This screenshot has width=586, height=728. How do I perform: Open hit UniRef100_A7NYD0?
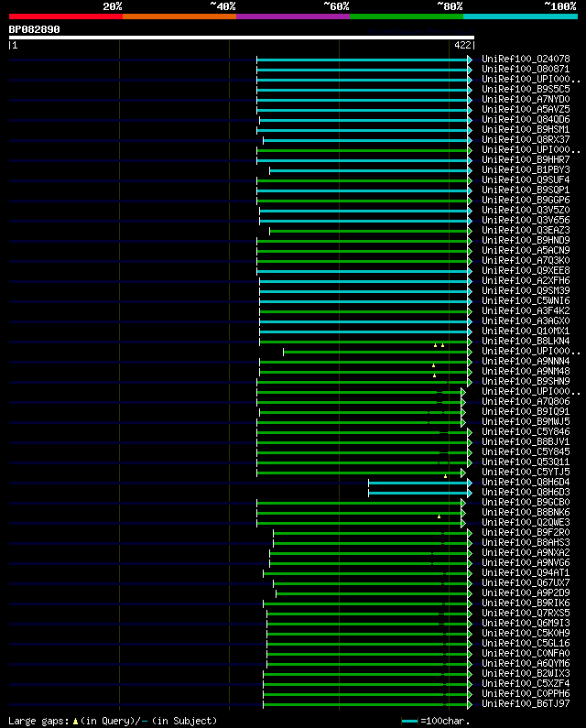pos(526,100)
